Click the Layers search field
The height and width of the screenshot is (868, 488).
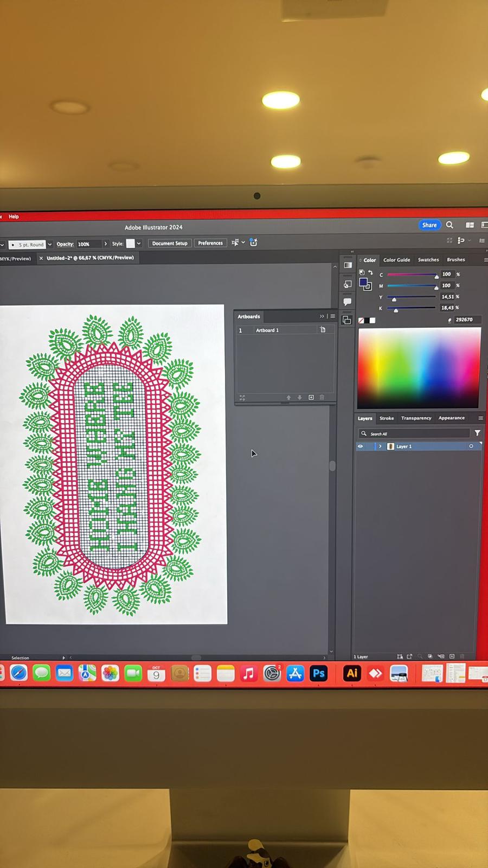[x=415, y=433]
